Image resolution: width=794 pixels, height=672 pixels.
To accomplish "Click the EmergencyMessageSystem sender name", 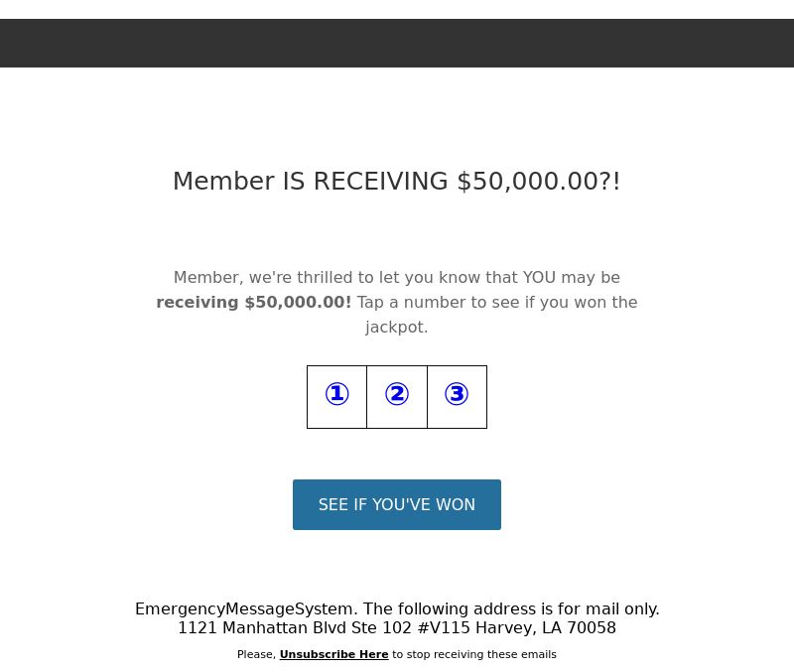I will [245, 609].
